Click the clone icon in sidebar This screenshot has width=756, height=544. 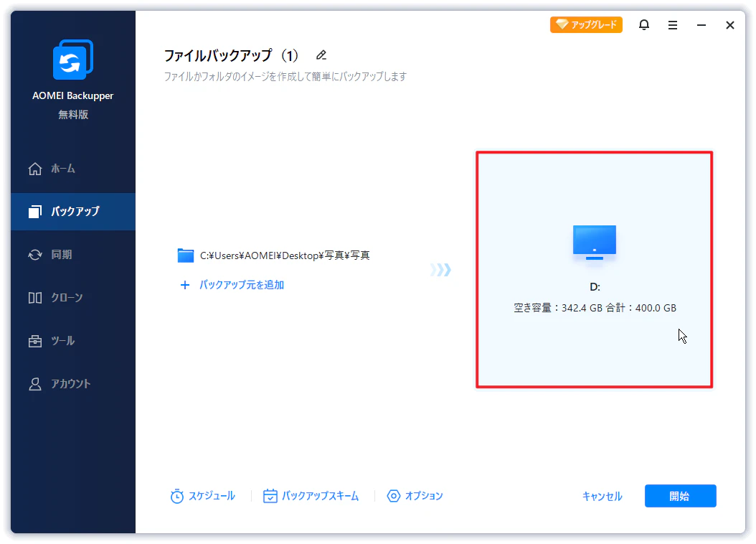(x=35, y=298)
